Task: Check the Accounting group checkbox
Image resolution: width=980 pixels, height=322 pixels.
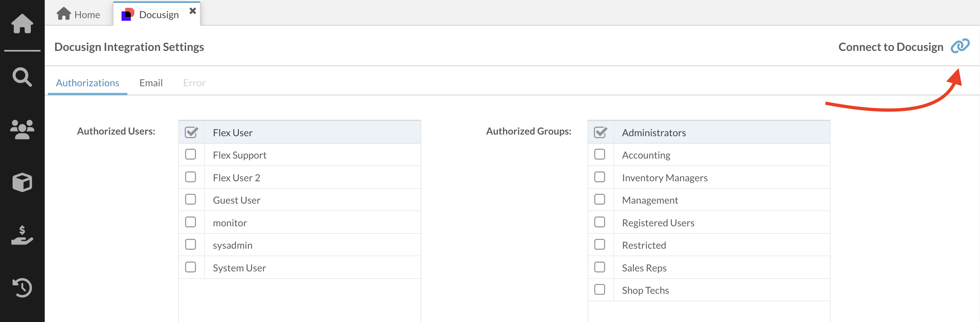Action: pos(600,155)
